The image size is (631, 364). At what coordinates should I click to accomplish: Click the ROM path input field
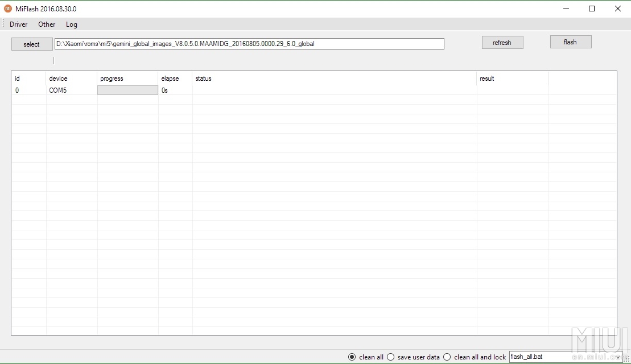coord(249,44)
